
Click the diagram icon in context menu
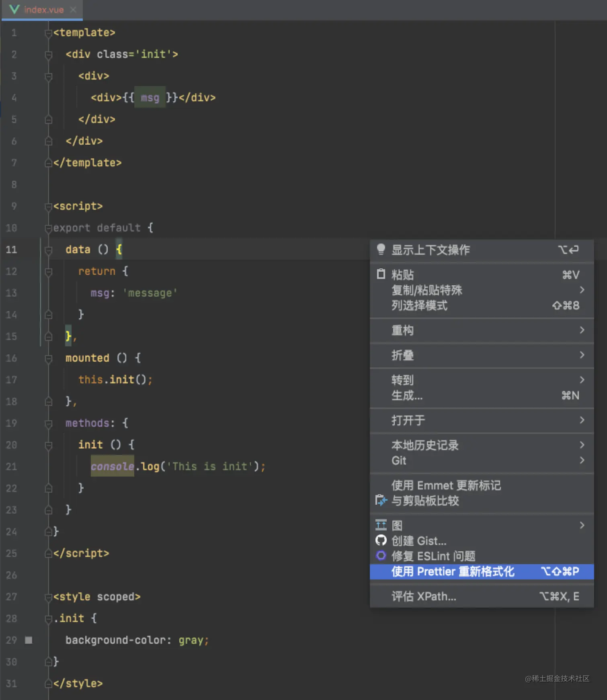381,525
